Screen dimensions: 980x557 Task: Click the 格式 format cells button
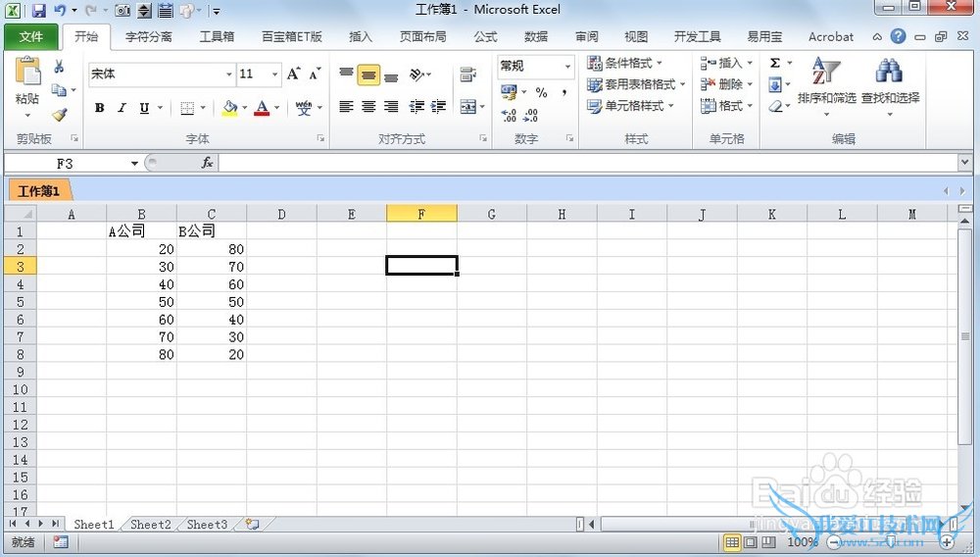(726, 106)
